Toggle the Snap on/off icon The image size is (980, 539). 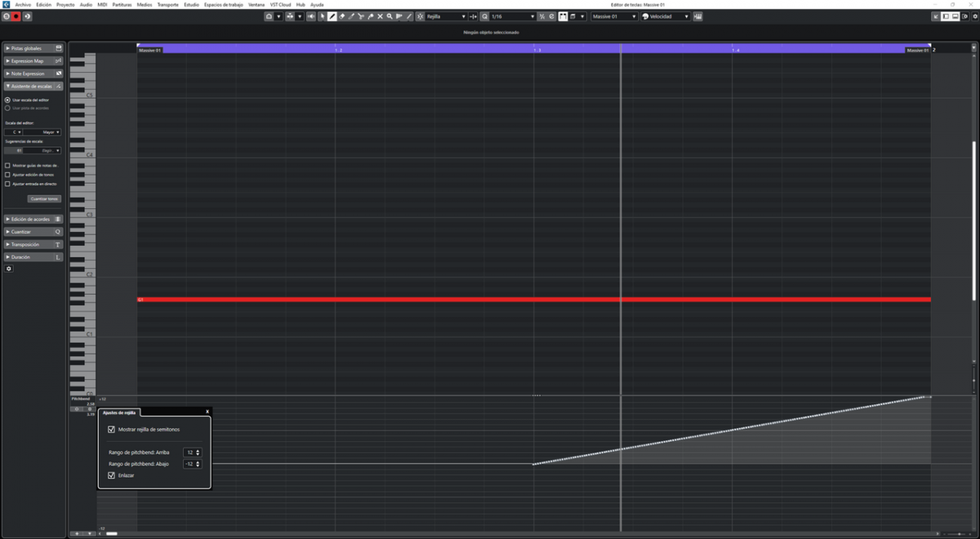click(420, 16)
